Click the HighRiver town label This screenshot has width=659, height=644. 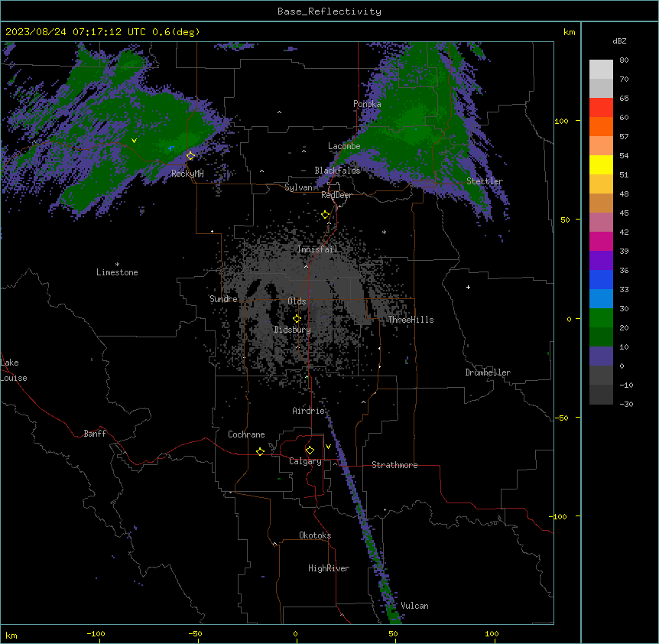click(329, 568)
